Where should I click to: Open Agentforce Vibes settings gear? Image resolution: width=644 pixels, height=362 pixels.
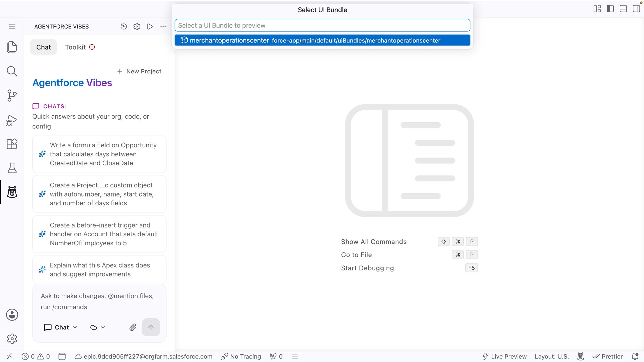coord(137,26)
